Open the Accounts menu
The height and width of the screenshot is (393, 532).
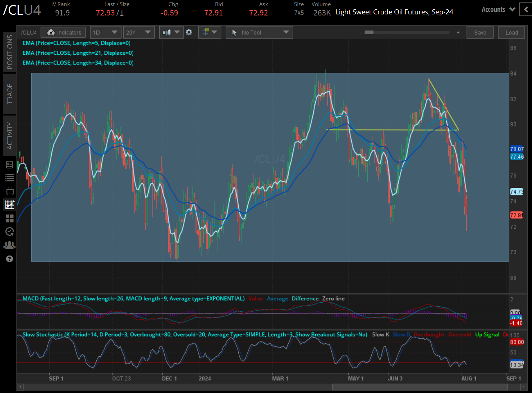(x=497, y=9)
